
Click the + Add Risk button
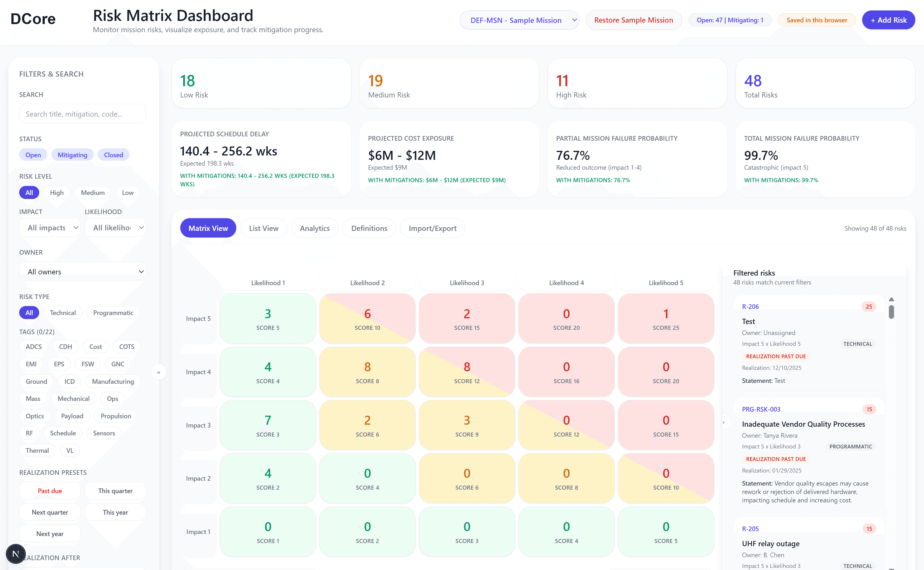[x=888, y=20]
